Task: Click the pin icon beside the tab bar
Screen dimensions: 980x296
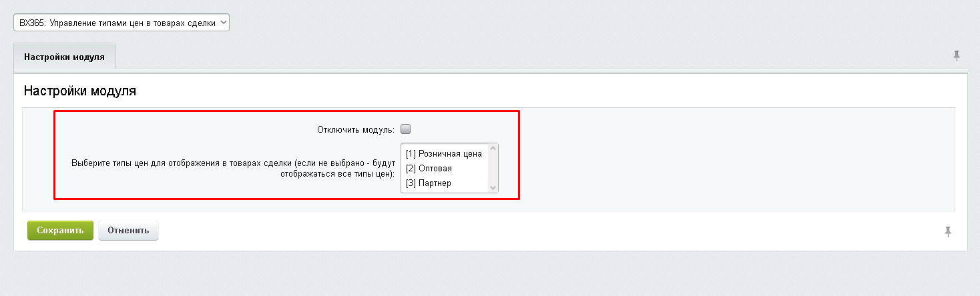Action: 956,55
